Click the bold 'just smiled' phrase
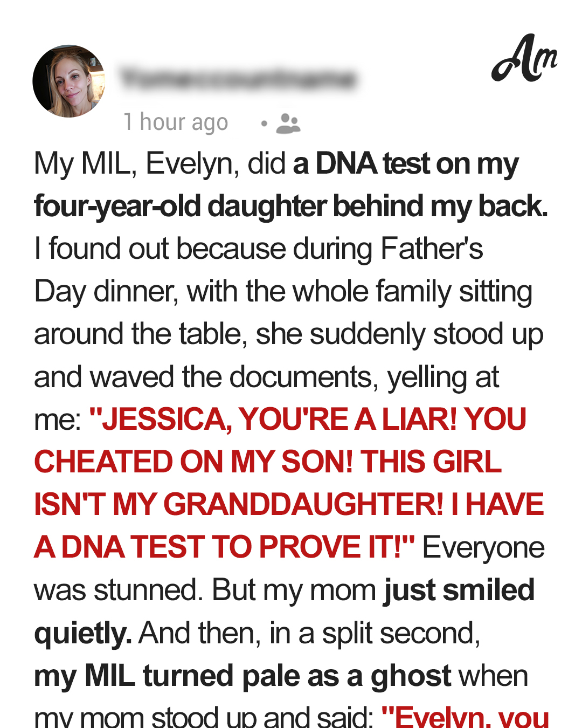Viewport: 582px width, 728px height. point(459,590)
